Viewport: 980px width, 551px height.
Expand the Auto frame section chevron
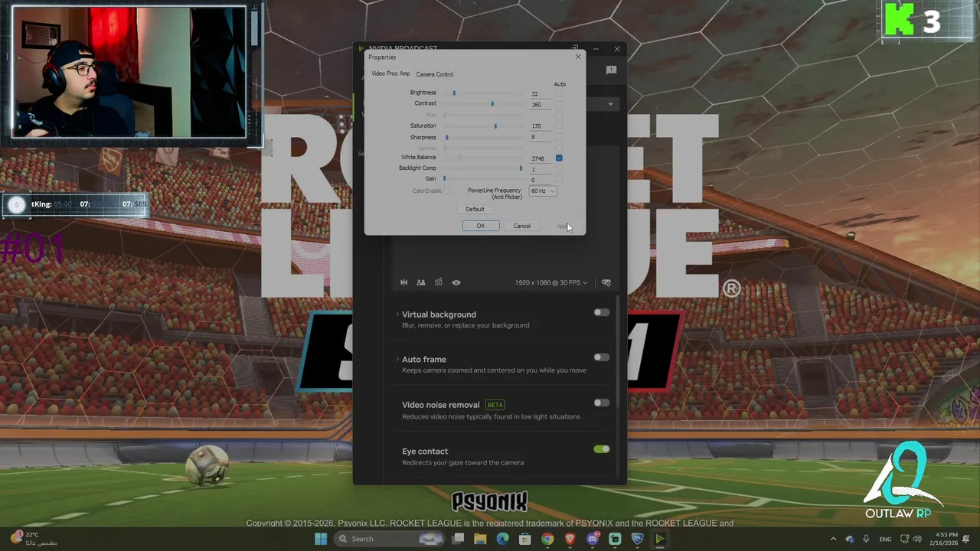click(397, 359)
